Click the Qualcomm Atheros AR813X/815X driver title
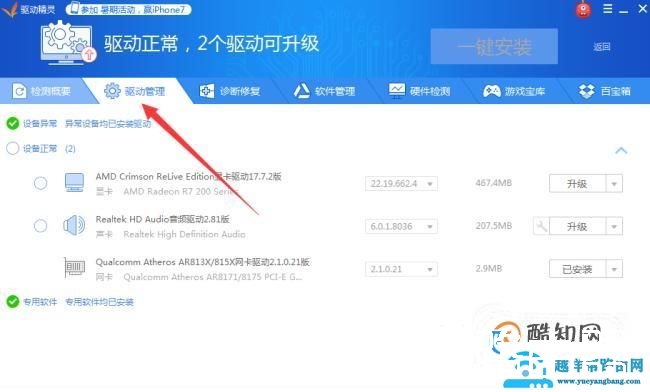This screenshot has height=392, width=650. click(x=203, y=262)
